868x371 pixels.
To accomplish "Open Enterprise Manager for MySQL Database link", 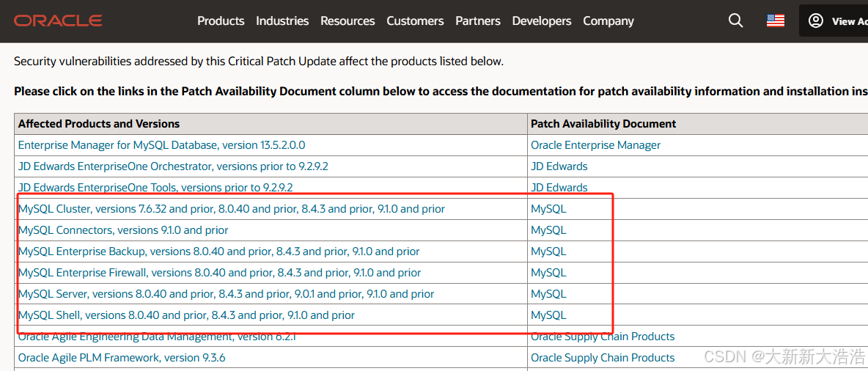I will coord(161,145).
